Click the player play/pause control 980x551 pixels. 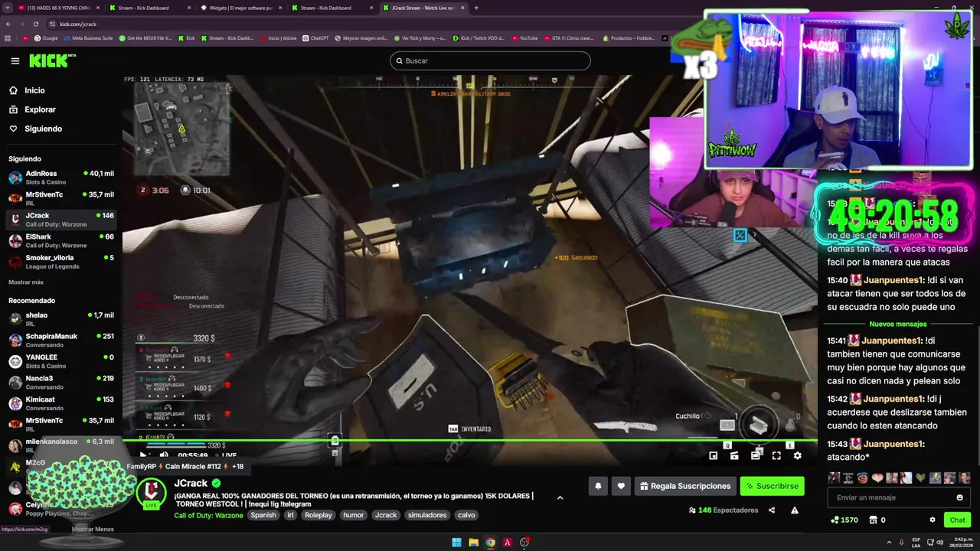(143, 455)
